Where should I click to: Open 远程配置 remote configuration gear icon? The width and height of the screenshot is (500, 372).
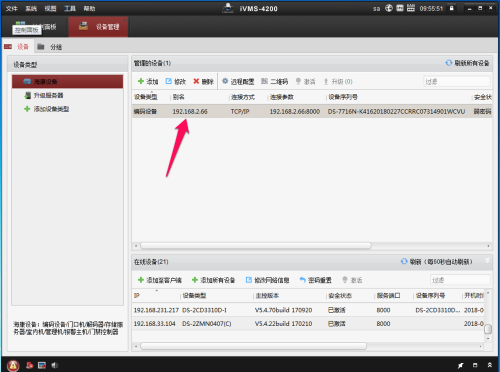pyautogui.click(x=225, y=81)
